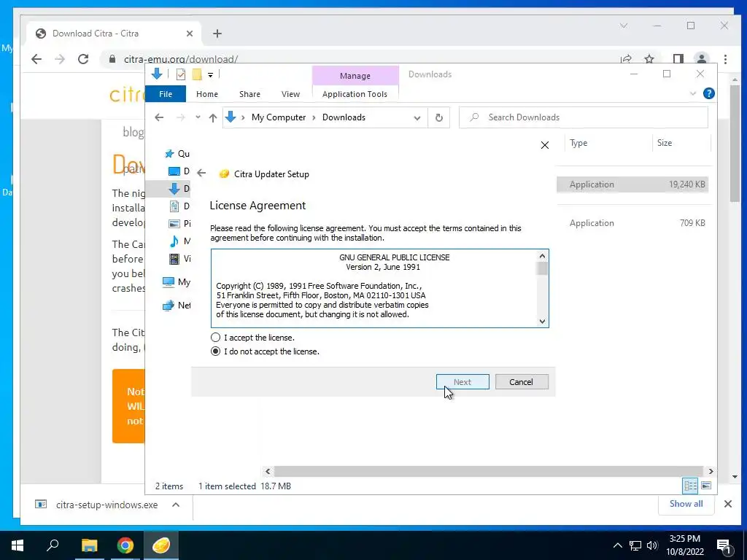Close Chrome downloads bar

click(727, 504)
